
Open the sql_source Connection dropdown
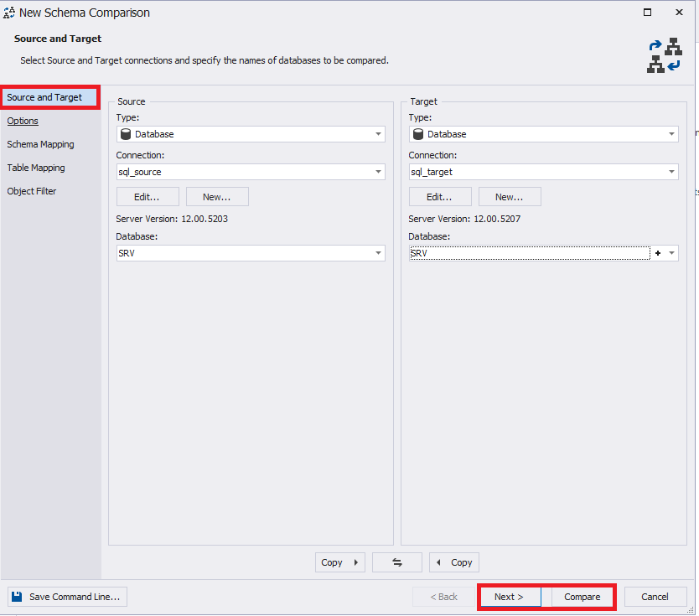click(378, 172)
